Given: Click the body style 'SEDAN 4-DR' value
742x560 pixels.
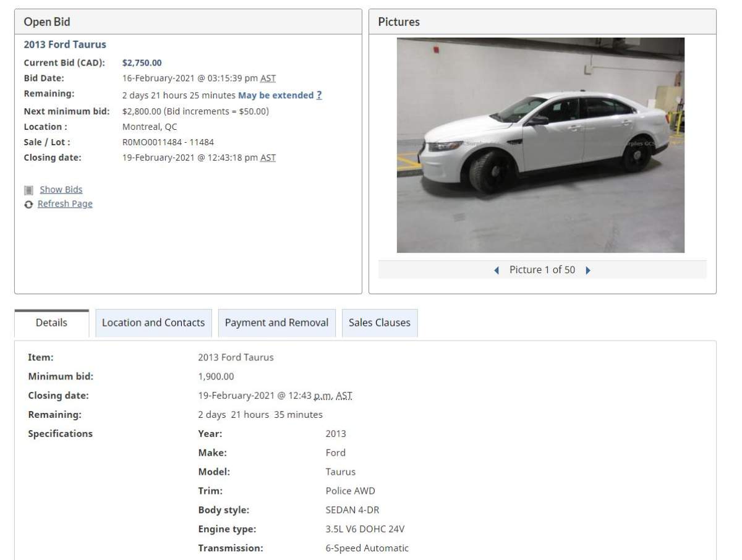Looking at the screenshot, I should tap(352, 510).
